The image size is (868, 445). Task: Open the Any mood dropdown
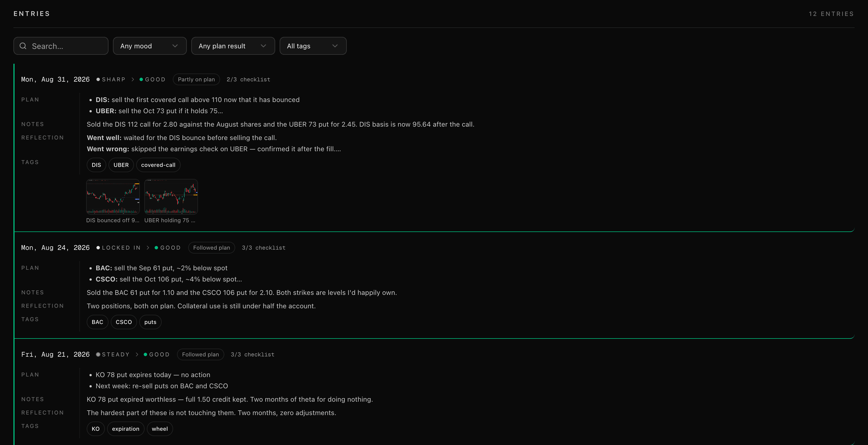pos(150,46)
